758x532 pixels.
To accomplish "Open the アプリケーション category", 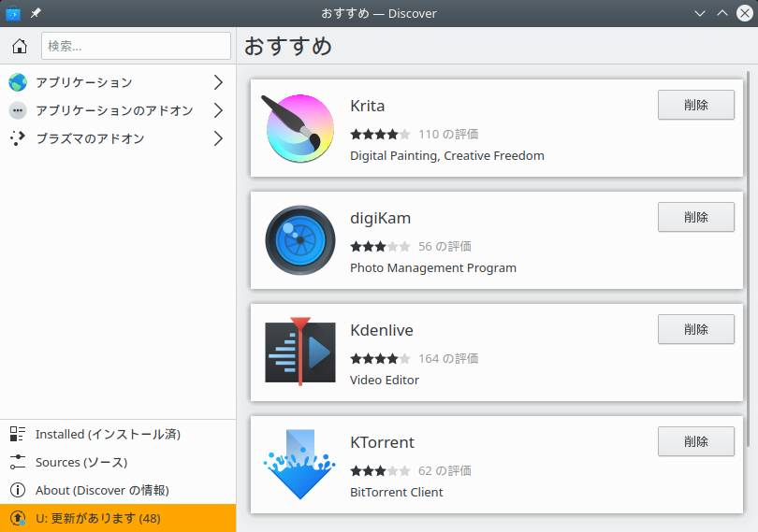I will click(x=118, y=82).
